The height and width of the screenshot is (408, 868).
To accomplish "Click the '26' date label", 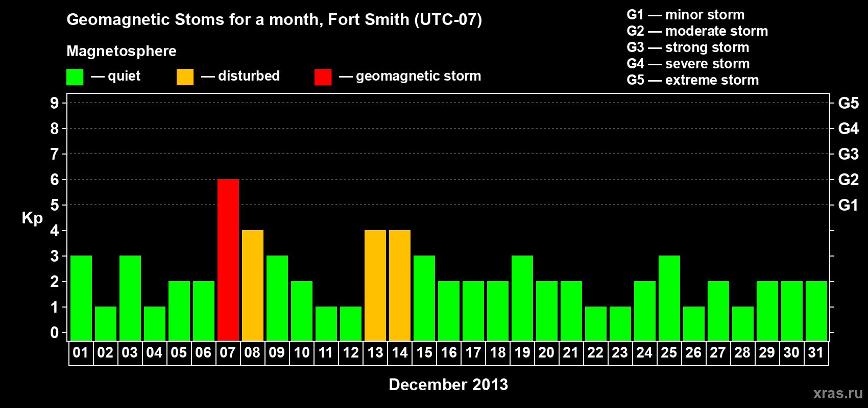I will [693, 353].
